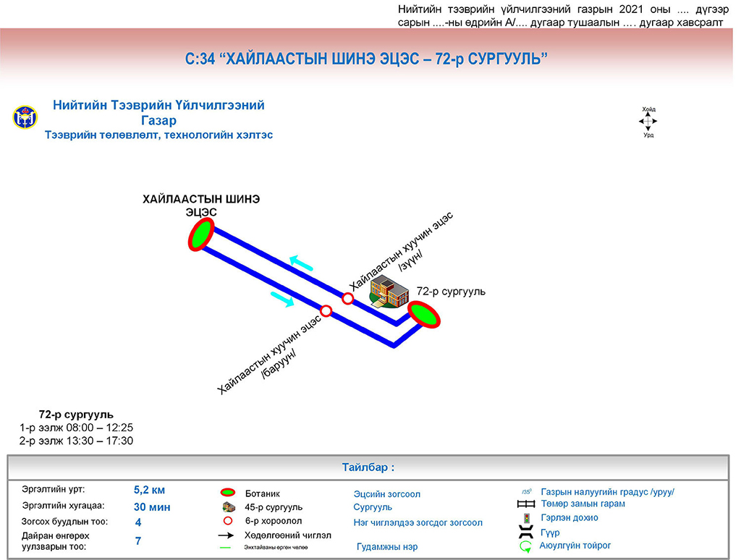Select the Хайлаастын хуучин эцэс /баруун/ stop circle
The image size is (741, 560).
tap(326, 311)
